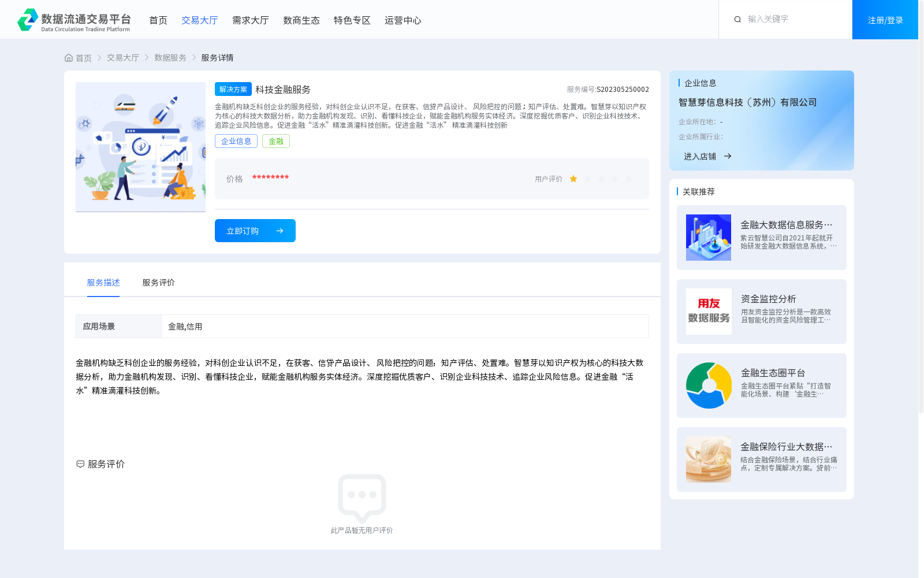Click the 金融大数据信息服务 title

click(x=787, y=225)
